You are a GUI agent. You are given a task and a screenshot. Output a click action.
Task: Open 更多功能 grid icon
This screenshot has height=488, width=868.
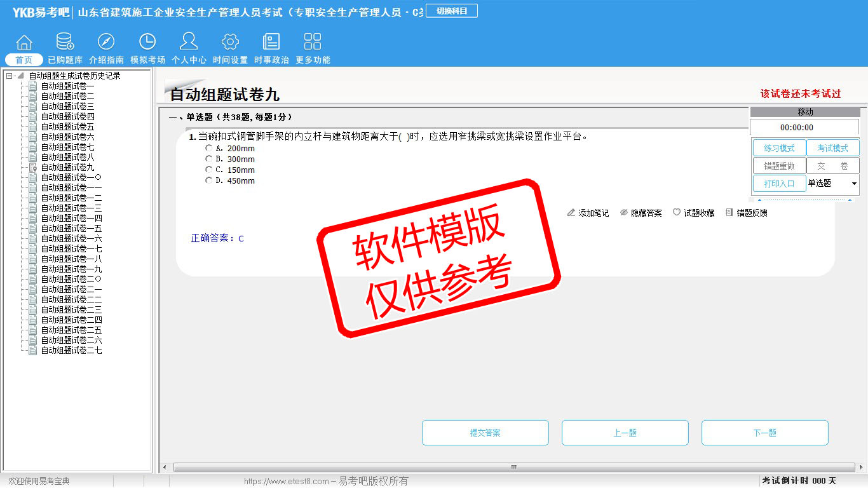pos(313,43)
